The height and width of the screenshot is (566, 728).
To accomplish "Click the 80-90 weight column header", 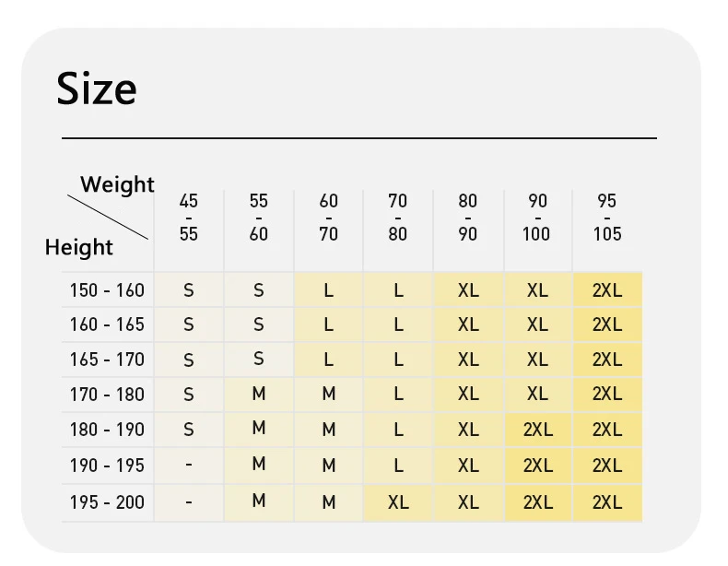I will click(x=467, y=218).
